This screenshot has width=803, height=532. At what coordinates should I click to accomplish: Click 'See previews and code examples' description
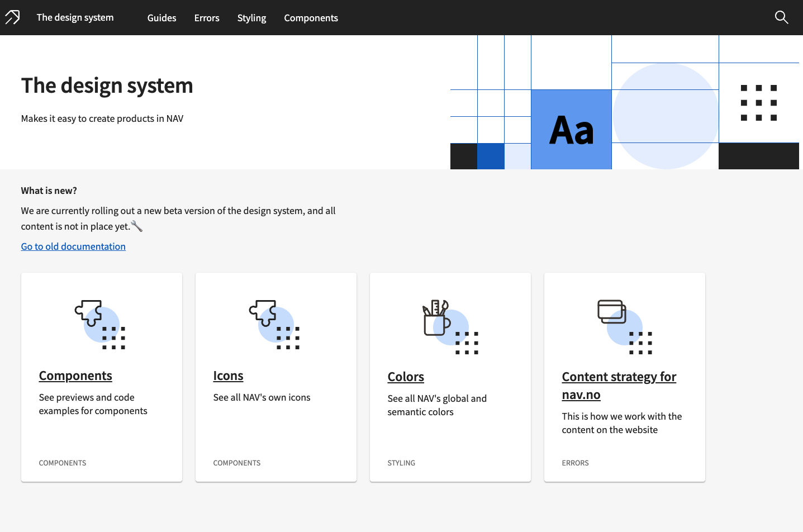pyautogui.click(x=93, y=404)
